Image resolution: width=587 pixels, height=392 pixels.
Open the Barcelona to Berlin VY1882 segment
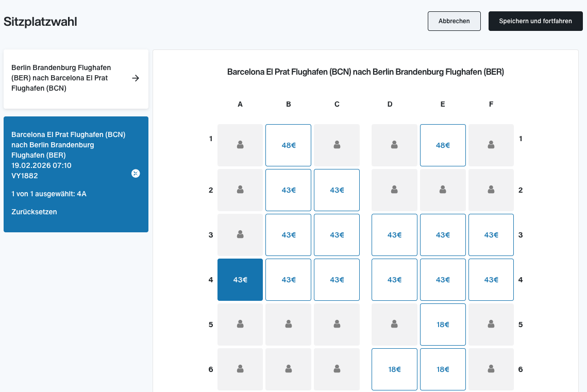76,174
